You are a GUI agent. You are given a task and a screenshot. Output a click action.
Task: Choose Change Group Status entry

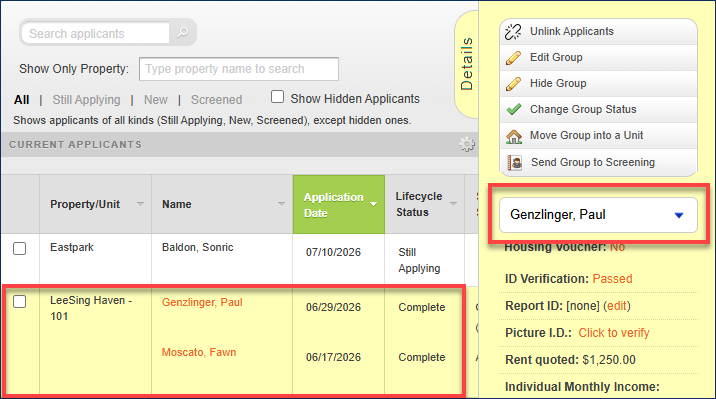coord(598,110)
